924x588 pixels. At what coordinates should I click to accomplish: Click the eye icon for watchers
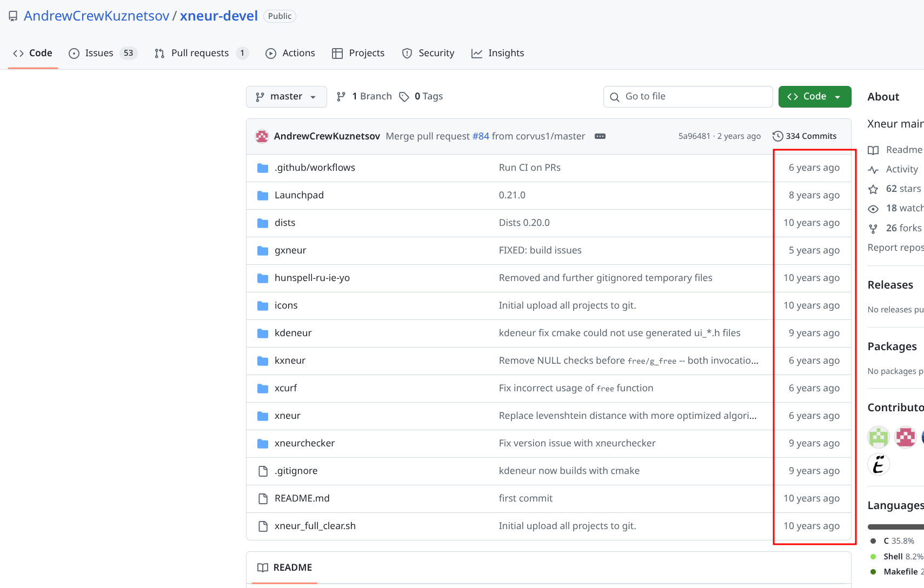click(x=873, y=209)
